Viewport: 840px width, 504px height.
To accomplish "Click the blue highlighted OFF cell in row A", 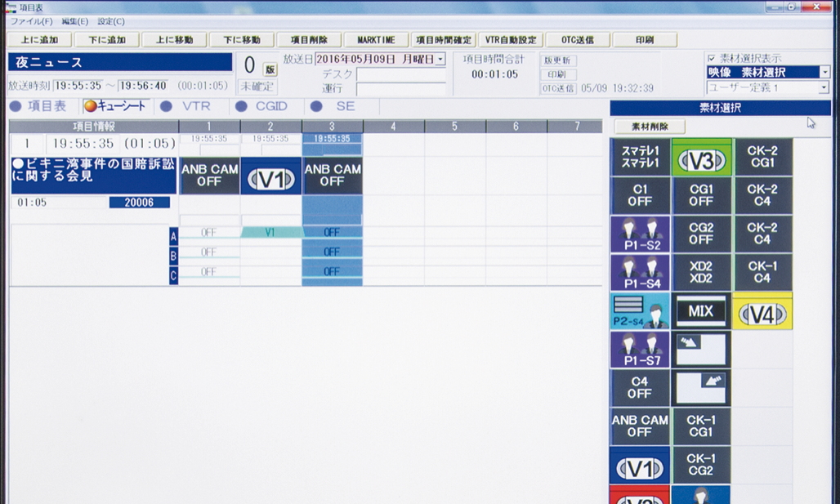I will pyautogui.click(x=332, y=233).
